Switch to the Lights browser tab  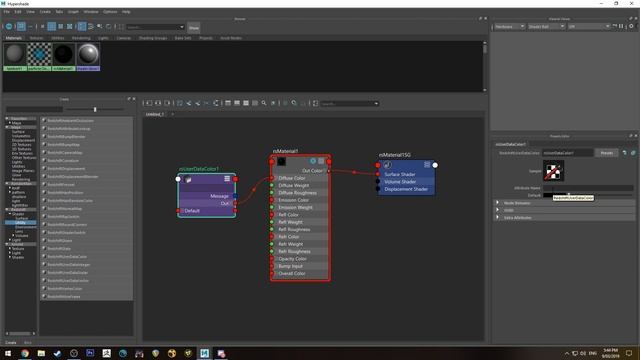[x=103, y=38]
